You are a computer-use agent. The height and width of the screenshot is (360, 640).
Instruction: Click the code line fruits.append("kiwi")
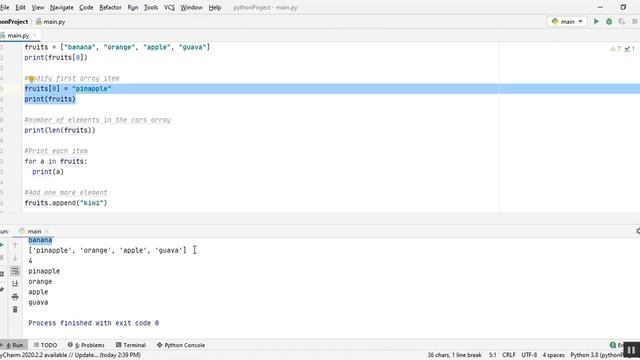[66, 203]
